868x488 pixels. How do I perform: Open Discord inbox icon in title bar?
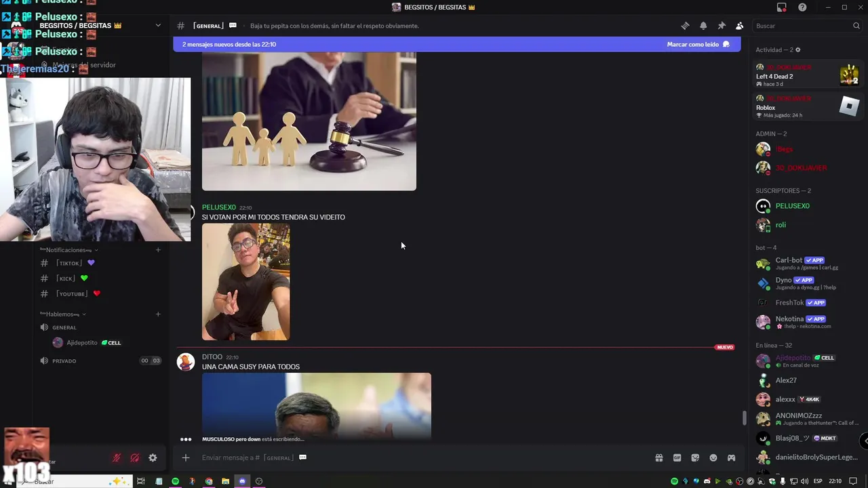coord(782,7)
